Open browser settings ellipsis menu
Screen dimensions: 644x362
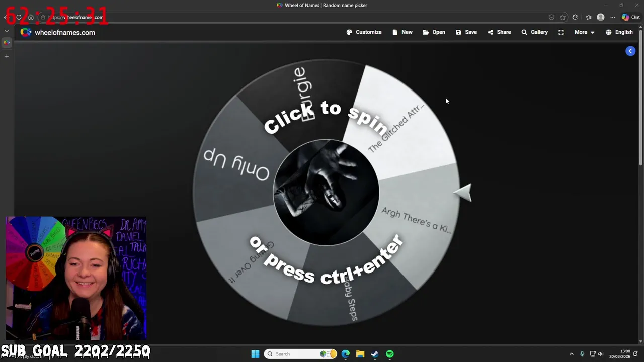612,17
